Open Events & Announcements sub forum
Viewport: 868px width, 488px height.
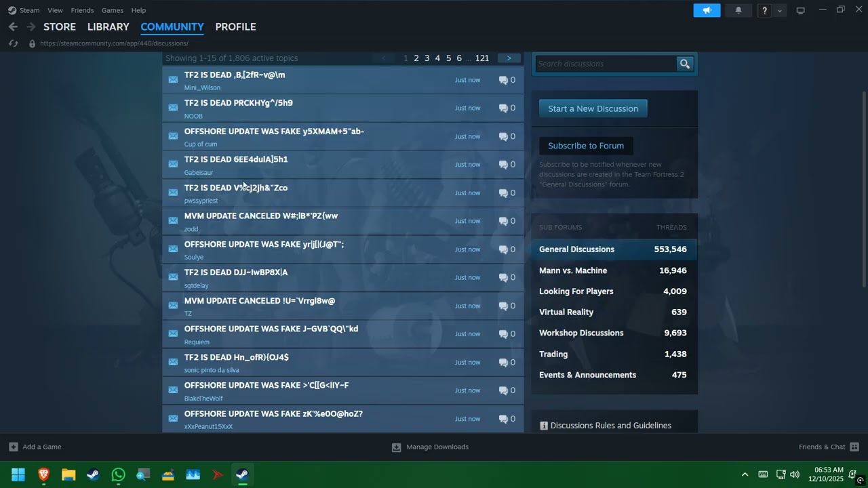[614, 375]
